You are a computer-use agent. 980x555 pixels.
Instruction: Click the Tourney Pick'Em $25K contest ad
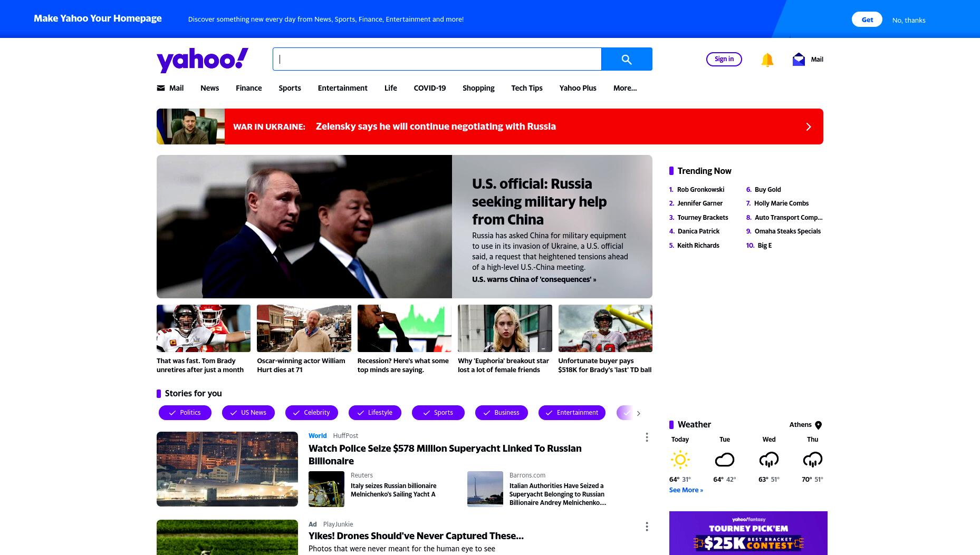pyautogui.click(x=748, y=533)
